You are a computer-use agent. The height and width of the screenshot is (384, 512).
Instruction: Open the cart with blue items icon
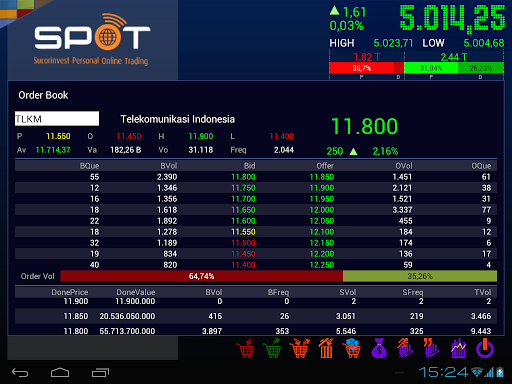coord(352,348)
